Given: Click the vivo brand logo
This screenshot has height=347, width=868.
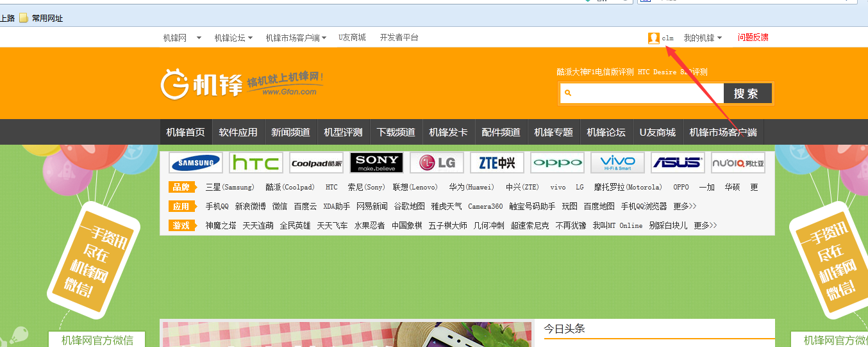Looking at the screenshot, I should [x=617, y=163].
